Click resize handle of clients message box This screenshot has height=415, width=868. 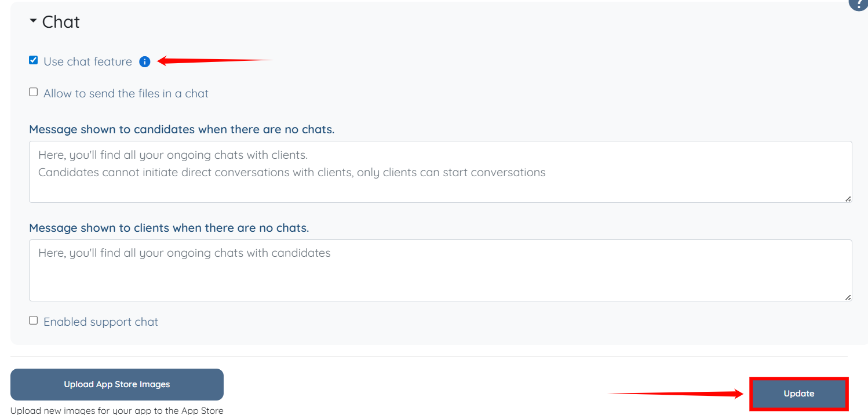point(848,297)
